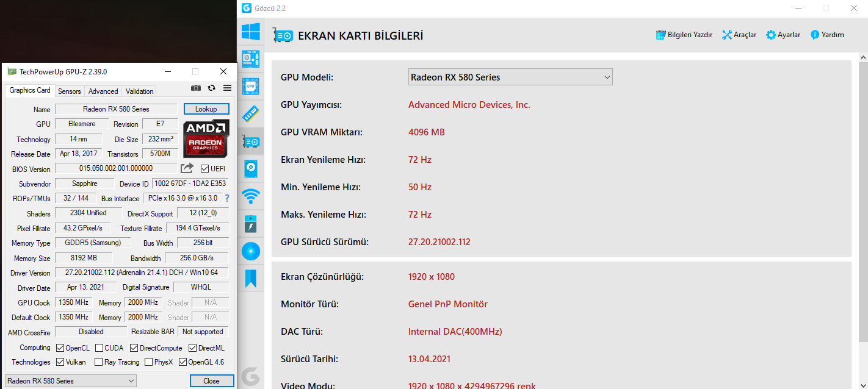Toggle the DirectML checkbox
Image resolution: width=868 pixels, height=389 pixels.
click(192, 348)
